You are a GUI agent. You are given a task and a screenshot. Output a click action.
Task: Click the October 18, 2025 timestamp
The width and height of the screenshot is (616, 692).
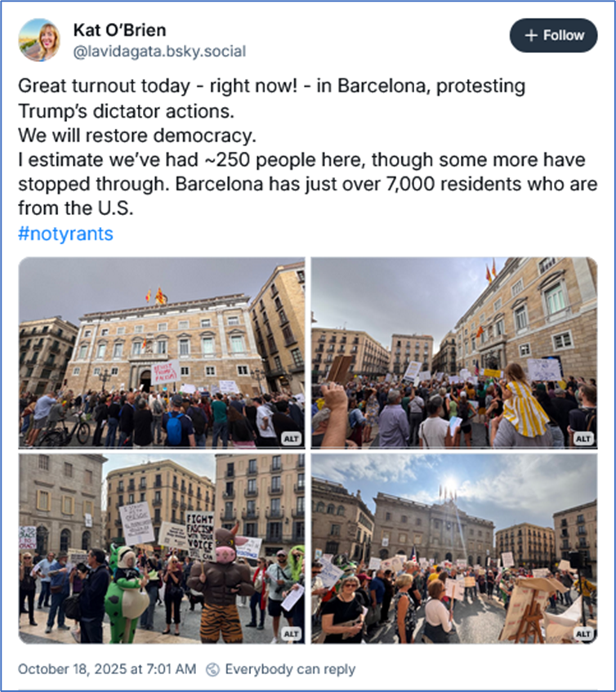[107, 669]
